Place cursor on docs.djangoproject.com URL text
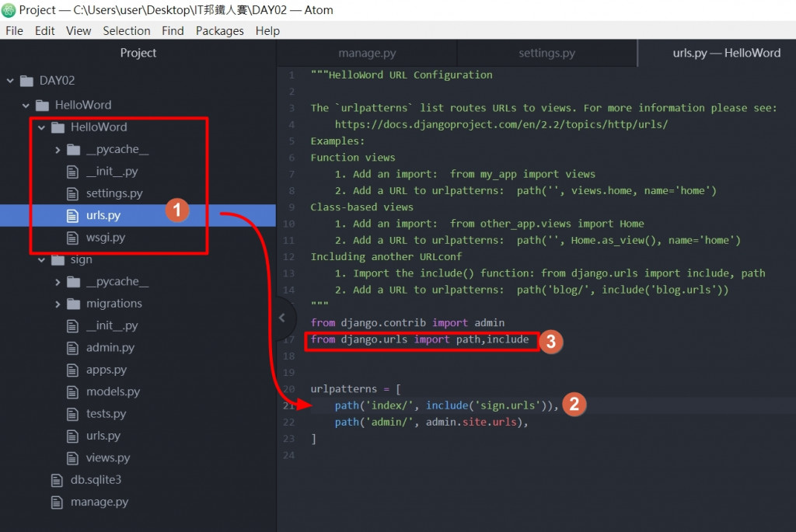Image resolution: width=796 pixels, height=532 pixels. (501, 125)
